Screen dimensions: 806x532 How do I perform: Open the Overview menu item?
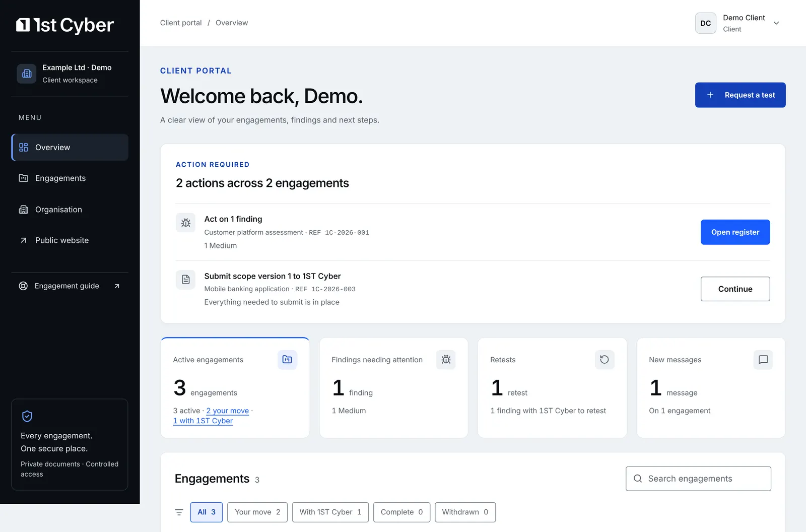pos(70,147)
